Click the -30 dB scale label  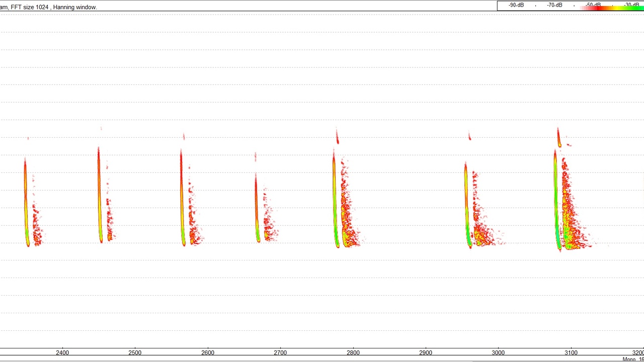[x=631, y=5]
